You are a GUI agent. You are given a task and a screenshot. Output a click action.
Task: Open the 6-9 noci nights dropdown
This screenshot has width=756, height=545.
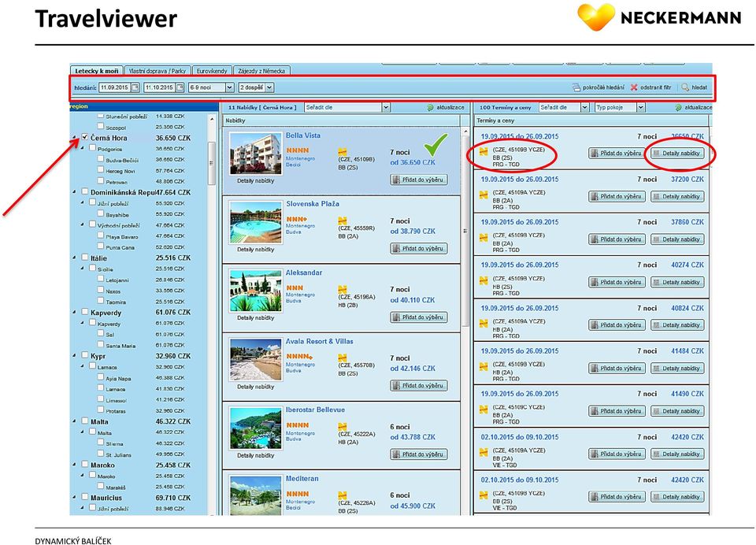click(x=211, y=87)
